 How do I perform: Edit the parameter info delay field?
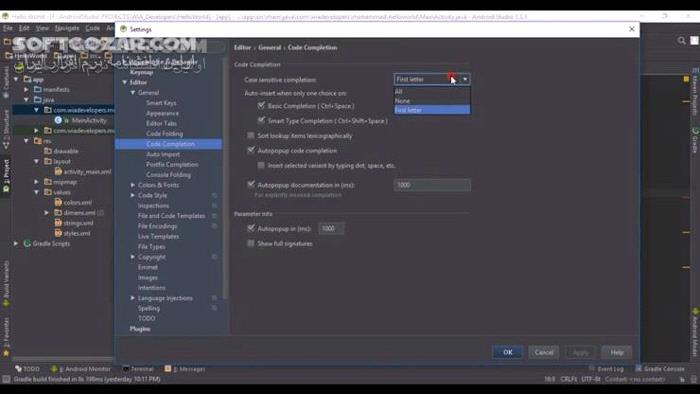pyautogui.click(x=331, y=228)
